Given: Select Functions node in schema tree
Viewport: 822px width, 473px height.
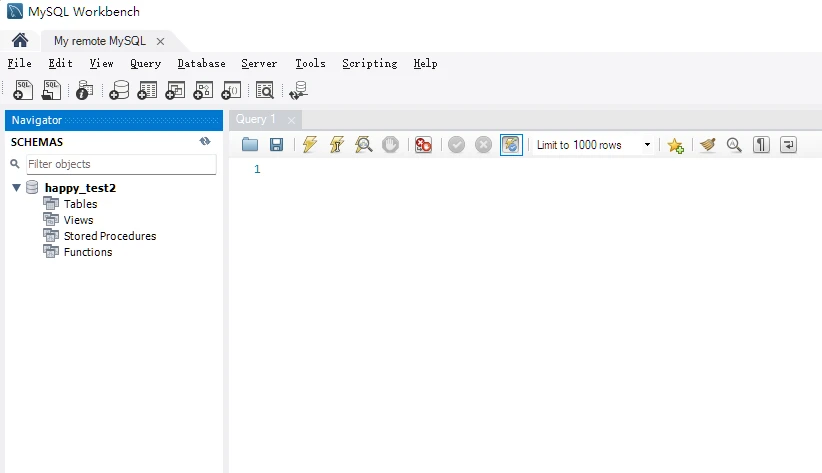Looking at the screenshot, I should [x=88, y=252].
